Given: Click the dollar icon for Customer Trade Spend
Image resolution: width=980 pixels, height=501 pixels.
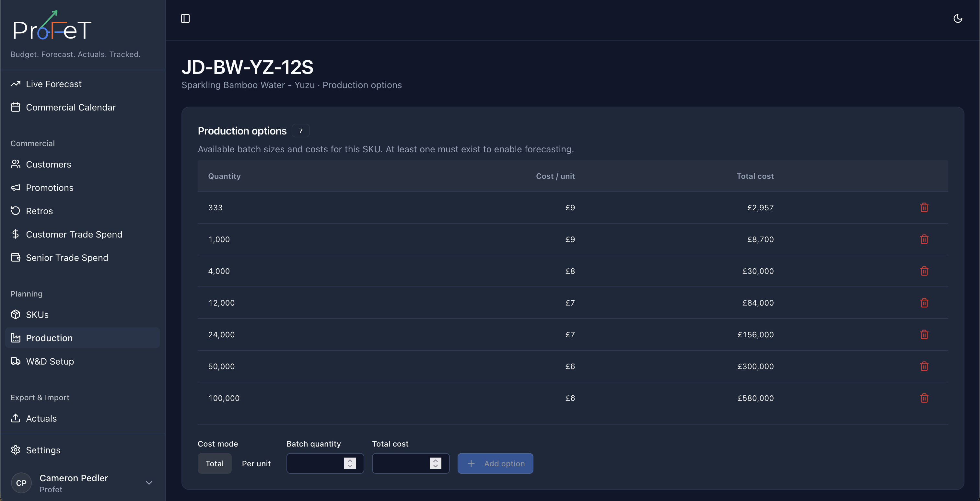Looking at the screenshot, I should (16, 234).
